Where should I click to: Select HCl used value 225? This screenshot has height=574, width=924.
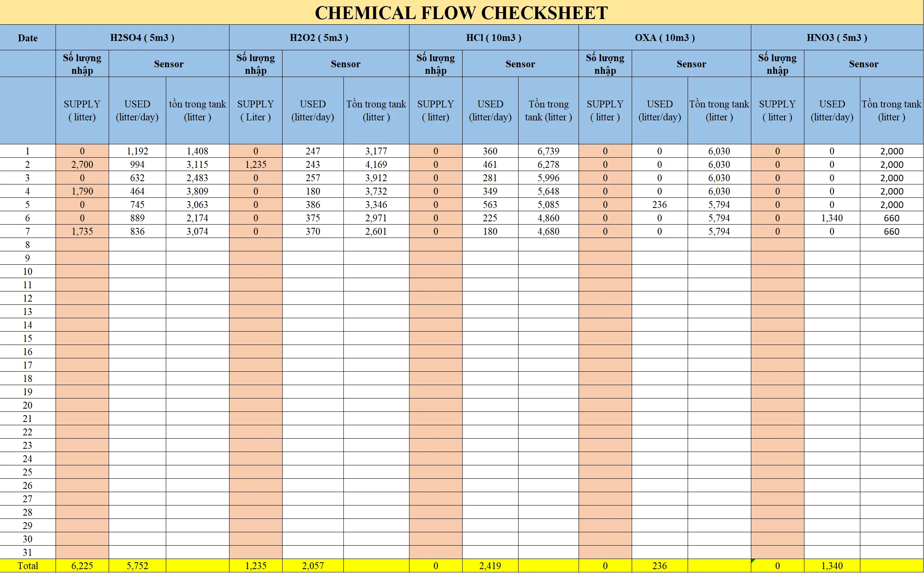point(490,218)
